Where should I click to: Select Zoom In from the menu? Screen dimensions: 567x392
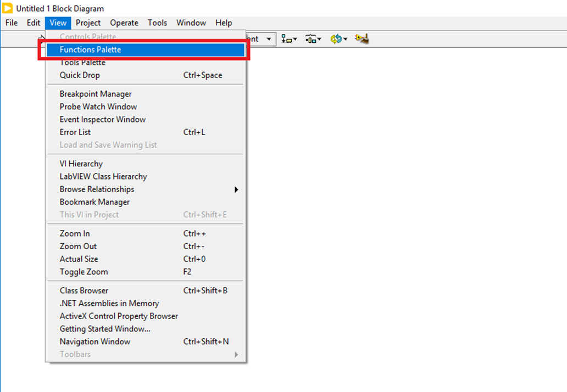75,233
